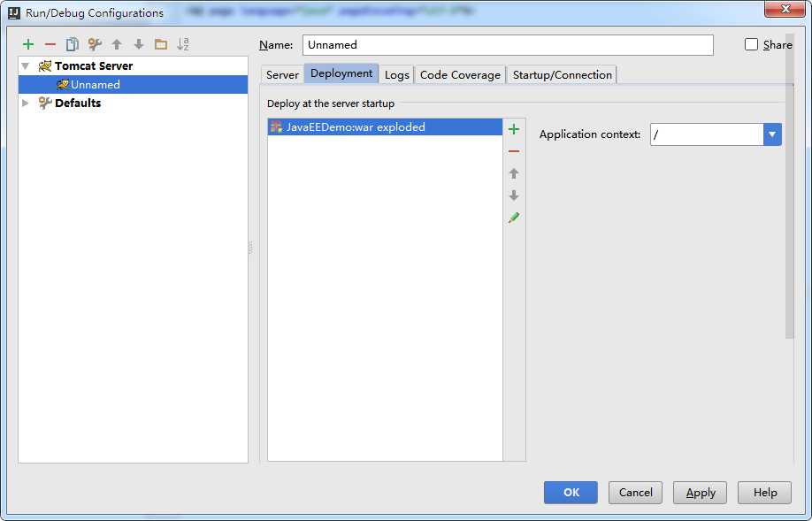This screenshot has width=812, height=521.
Task: Apply the configuration changes
Action: tap(701, 493)
